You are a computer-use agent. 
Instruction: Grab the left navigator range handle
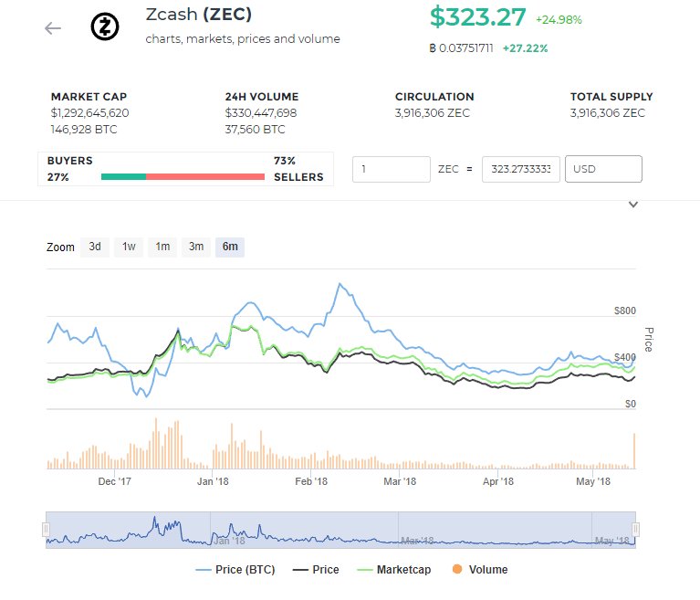[x=46, y=530]
